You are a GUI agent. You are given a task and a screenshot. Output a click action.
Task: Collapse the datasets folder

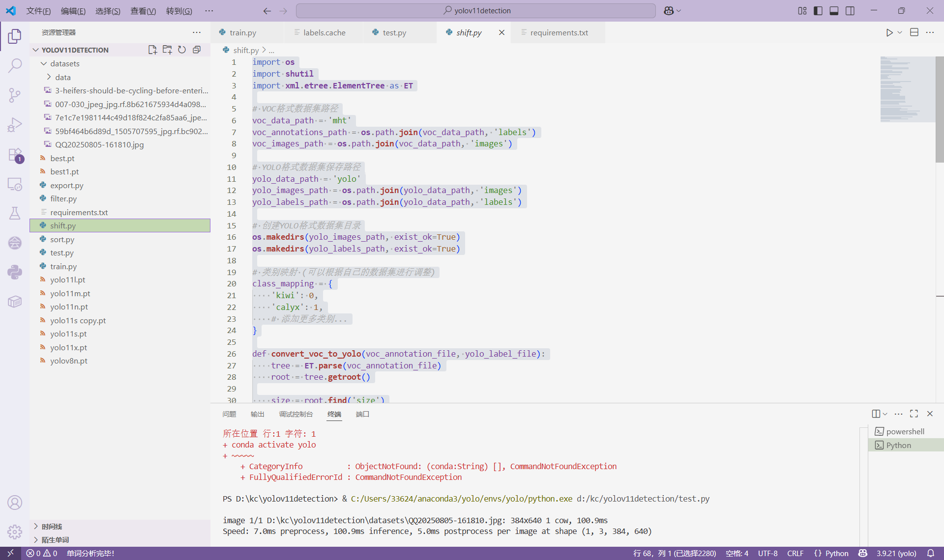pos(64,63)
